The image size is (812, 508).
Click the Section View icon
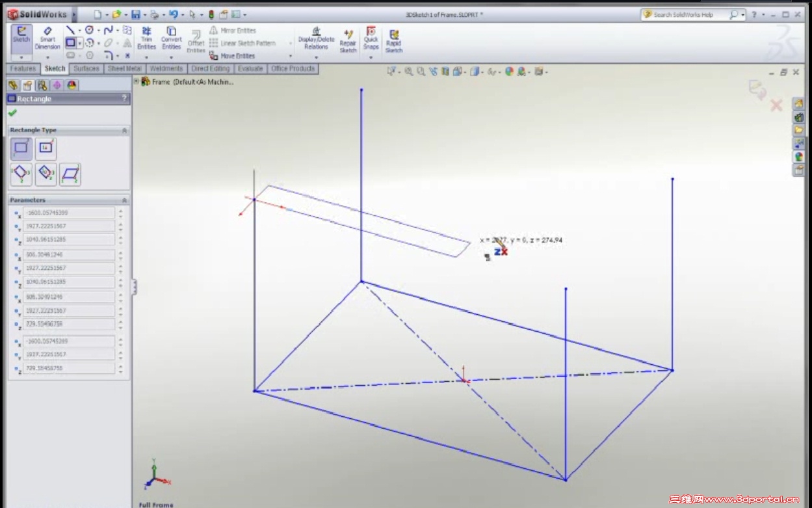(x=446, y=72)
